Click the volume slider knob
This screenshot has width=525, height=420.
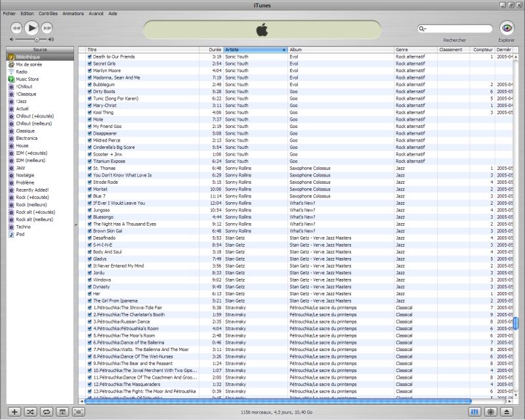37,39
